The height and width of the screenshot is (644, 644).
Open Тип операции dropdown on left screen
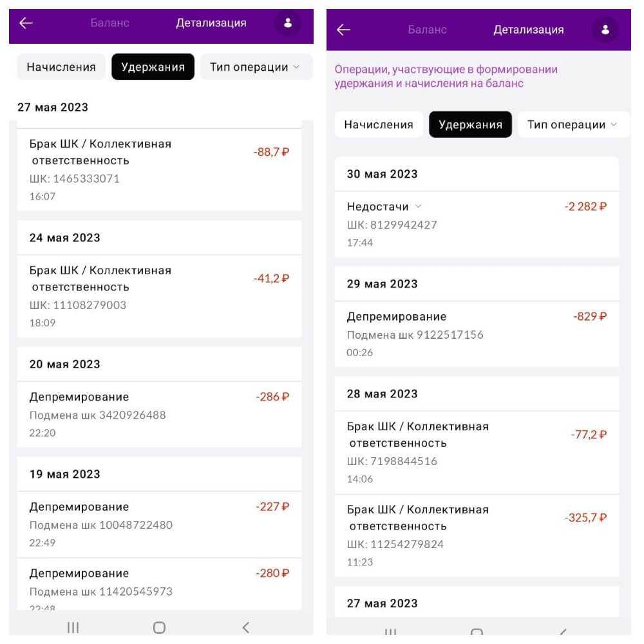(256, 67)
